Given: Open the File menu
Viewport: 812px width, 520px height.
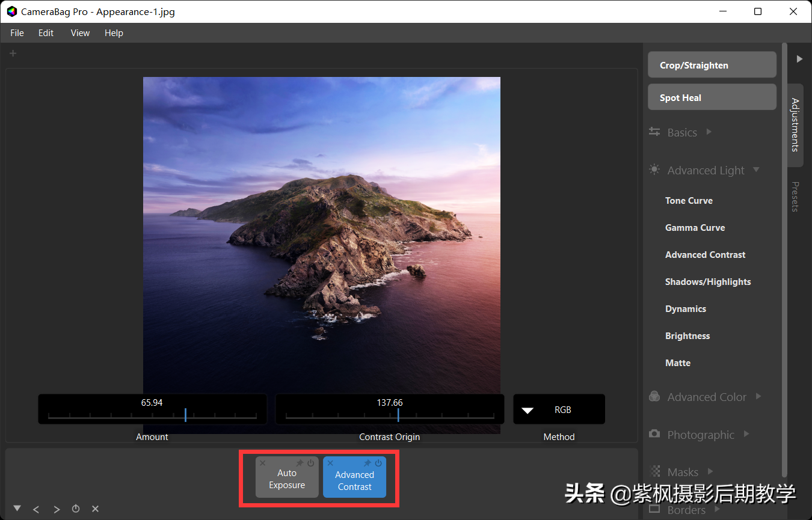Looking at the screenshot, I should point(17,33).
